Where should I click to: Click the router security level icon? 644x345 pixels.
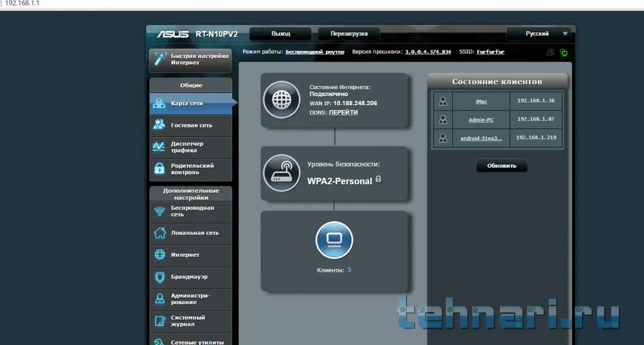pos(282,173)
